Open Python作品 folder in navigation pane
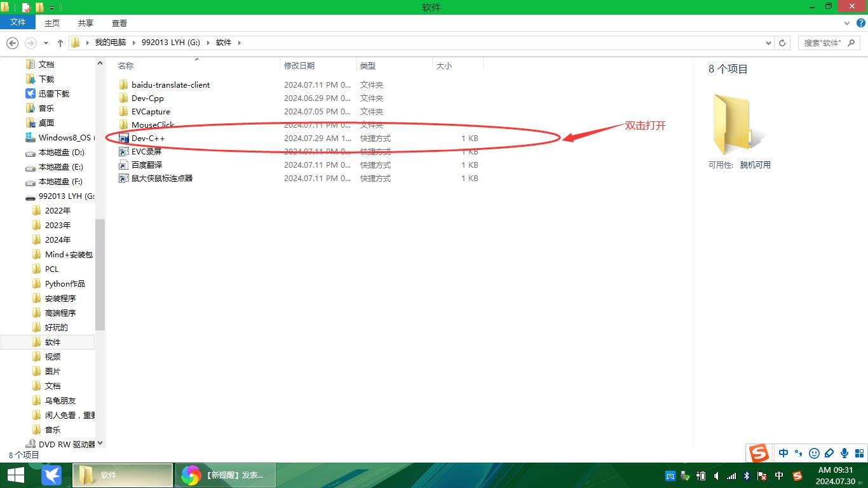Image resolution: width=868 pixels, height=488 pixels. (x=65, y=283)
